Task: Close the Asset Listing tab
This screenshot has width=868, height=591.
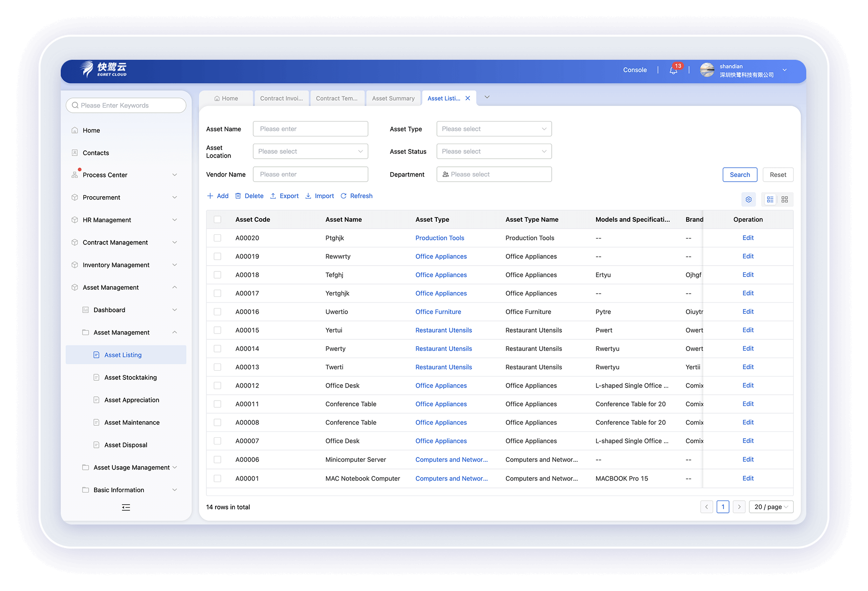Action: tap(468, 98)
